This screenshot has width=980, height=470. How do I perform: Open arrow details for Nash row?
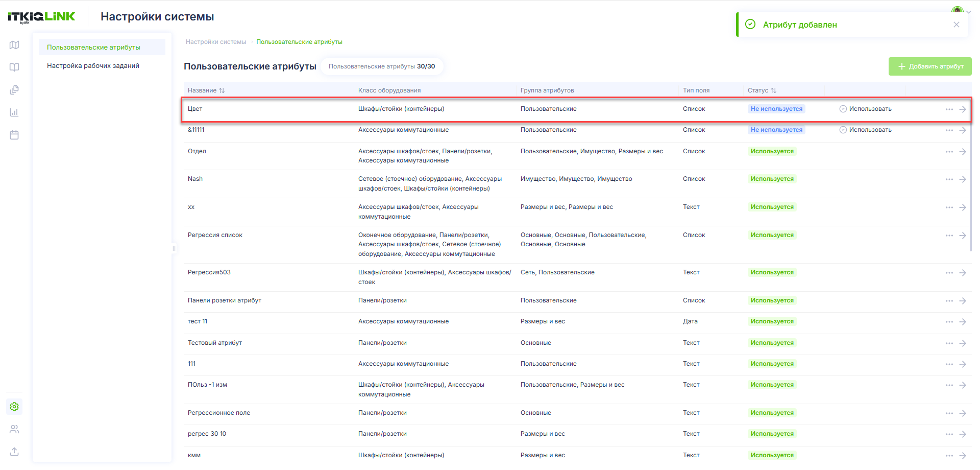coord(963,179)
